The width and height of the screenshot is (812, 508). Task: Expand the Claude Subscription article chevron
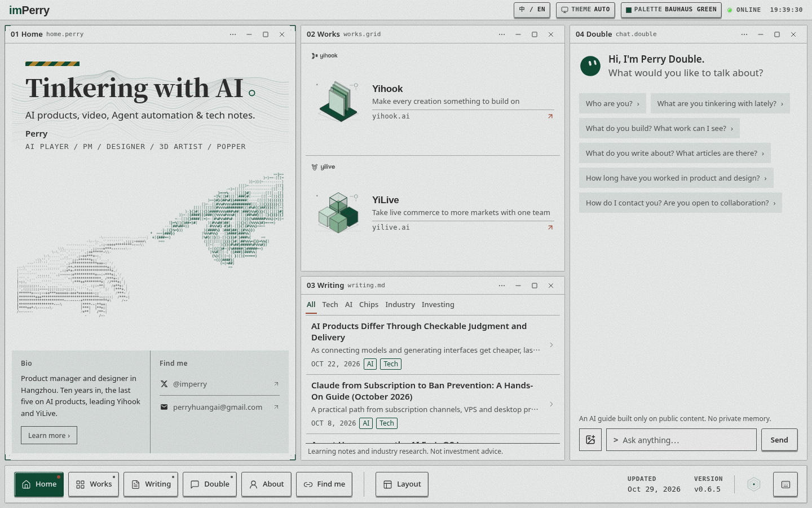551,404
